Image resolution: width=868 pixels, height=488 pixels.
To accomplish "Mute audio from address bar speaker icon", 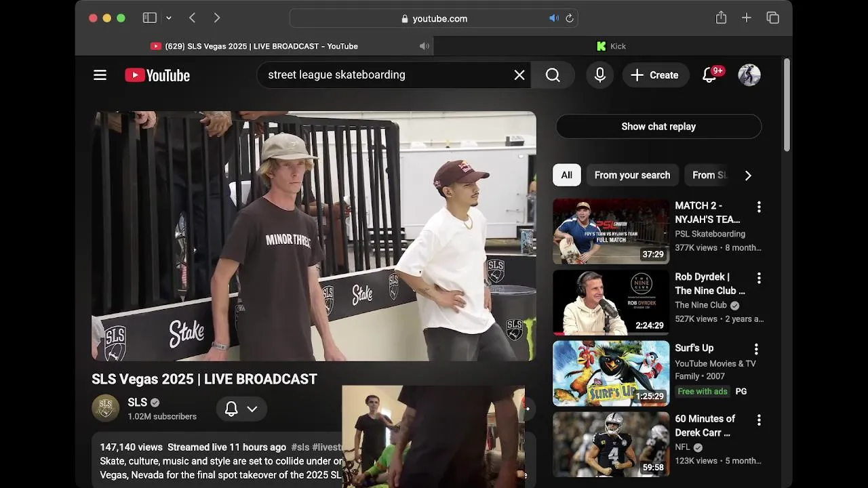I will 554,18.
